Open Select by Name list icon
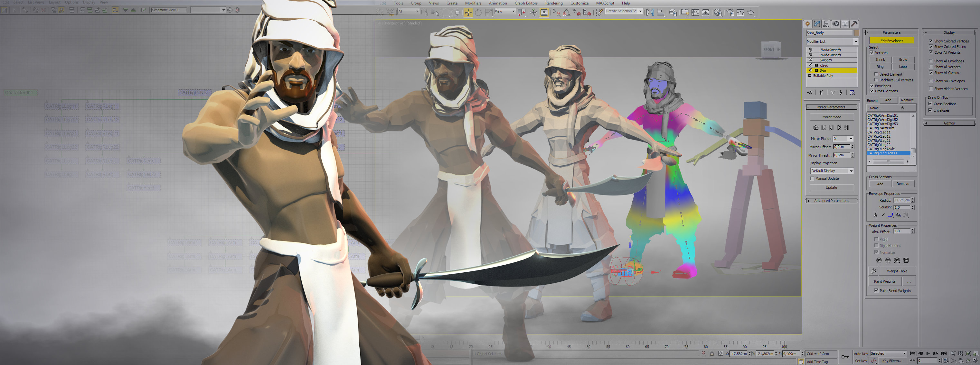This screenshot has height=365, width=980. pyautogui.click(x=435, y=13)
